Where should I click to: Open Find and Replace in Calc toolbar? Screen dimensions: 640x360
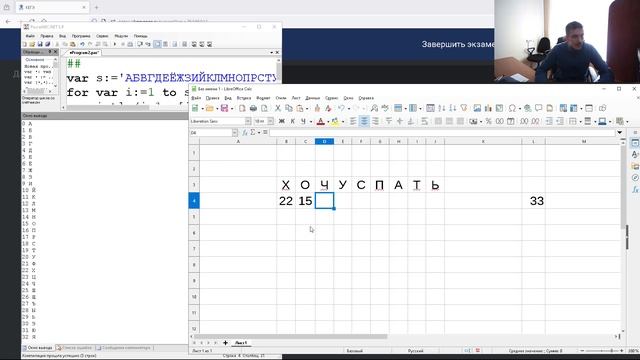[x=374, y=108]
